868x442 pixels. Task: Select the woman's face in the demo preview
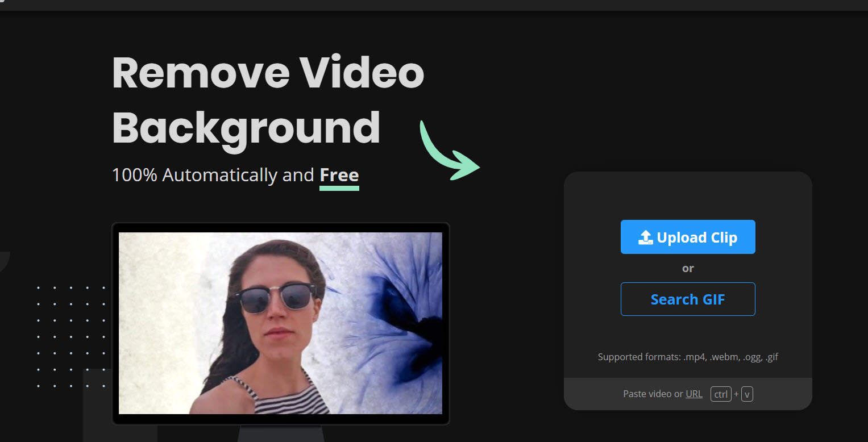click(277, 307)
